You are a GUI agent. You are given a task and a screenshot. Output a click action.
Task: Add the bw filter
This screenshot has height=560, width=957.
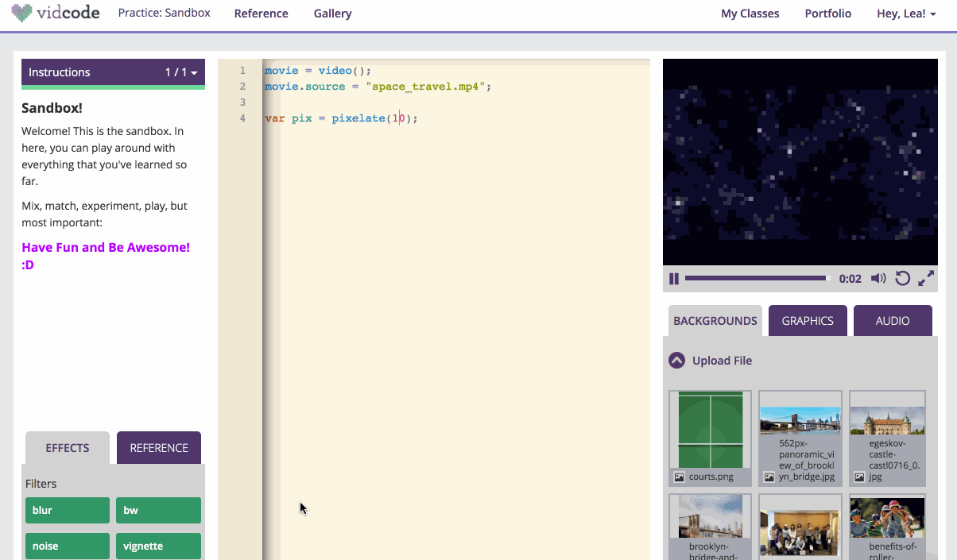[x=159, y=510]
